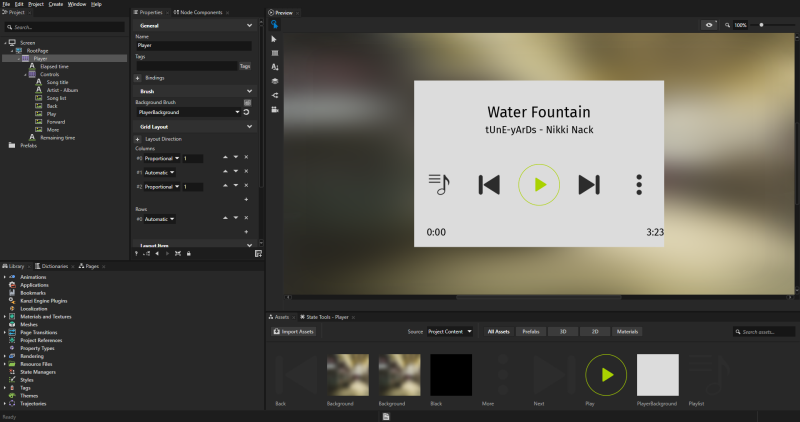Expand the Bindings section with plus
Viewport: 800px width, 422px height.
click(139, 77)
